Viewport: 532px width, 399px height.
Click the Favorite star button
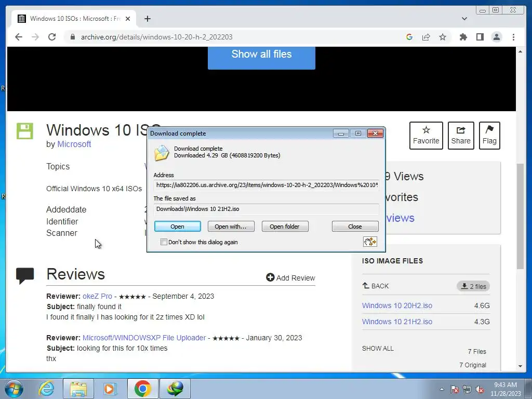[426, 136]
